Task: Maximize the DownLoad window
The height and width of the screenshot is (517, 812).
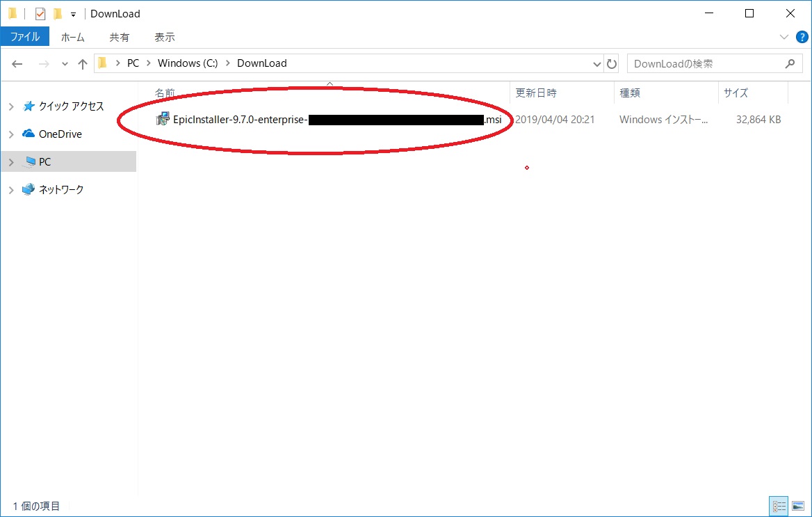Action: pyautogui.click(x=749, y=13)
